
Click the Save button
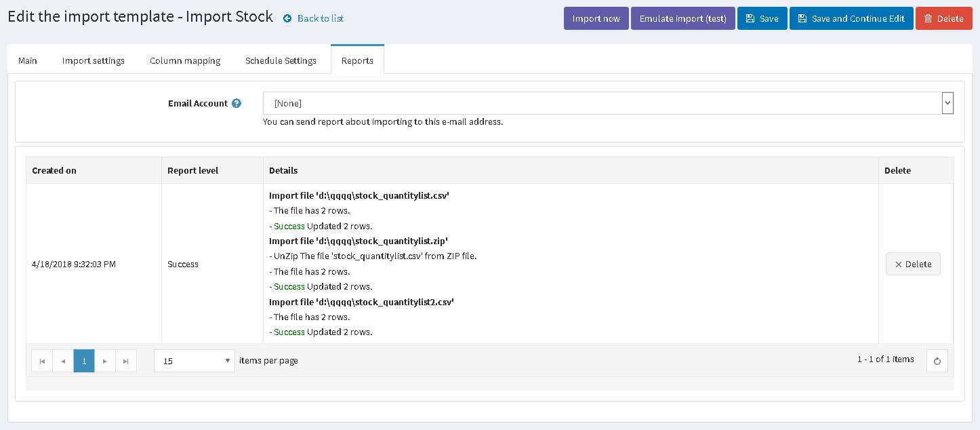(762, 18)
